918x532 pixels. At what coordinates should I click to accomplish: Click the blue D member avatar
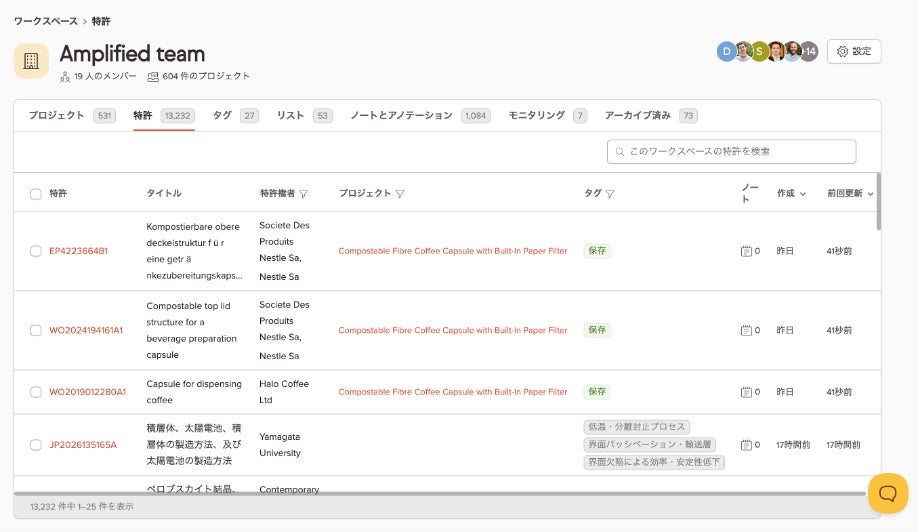[x=727, y=52]
